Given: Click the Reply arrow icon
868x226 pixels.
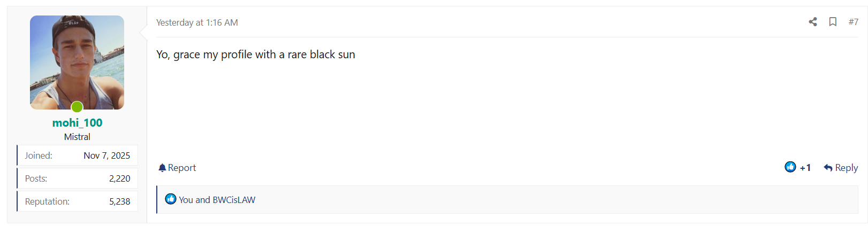Looking at the screenshot, I should 828,168.
